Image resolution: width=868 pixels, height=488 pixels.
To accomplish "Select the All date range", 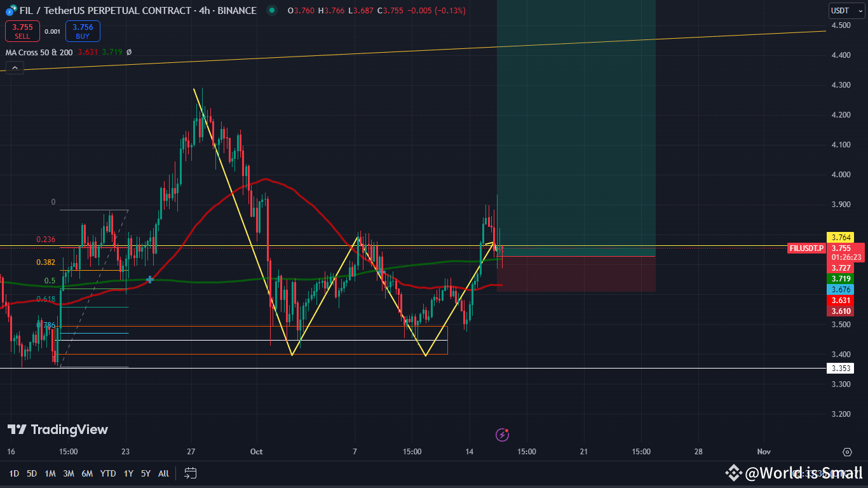I will 163,473.
